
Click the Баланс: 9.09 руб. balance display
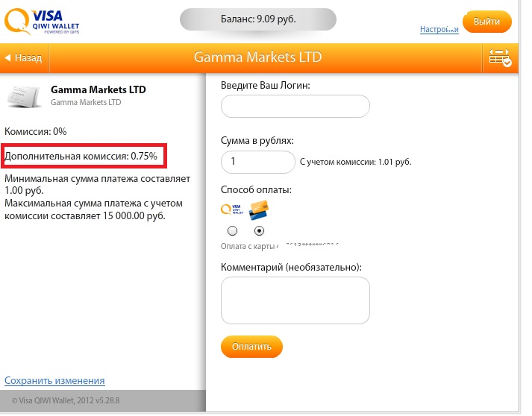(258, 19)
